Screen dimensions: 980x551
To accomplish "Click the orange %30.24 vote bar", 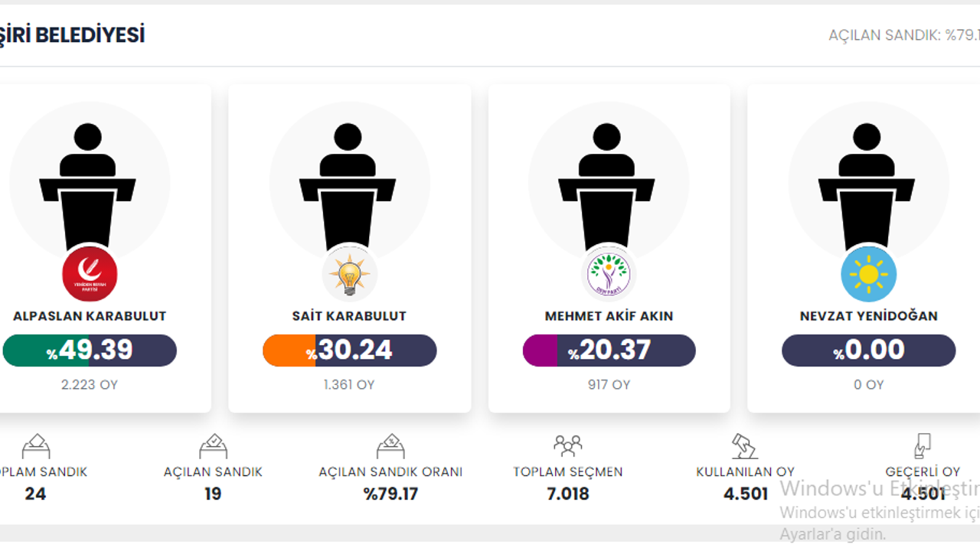I will pyautogui.click(x=350, y=350).
